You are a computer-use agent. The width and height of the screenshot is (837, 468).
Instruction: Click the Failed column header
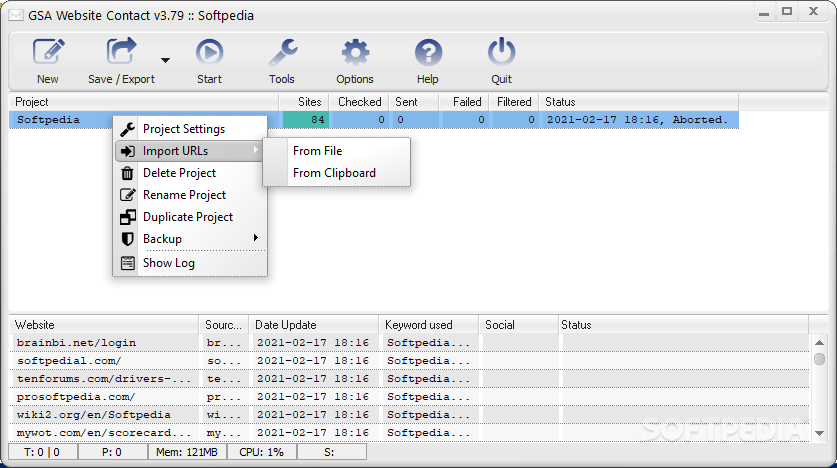(x=464, y=102)
